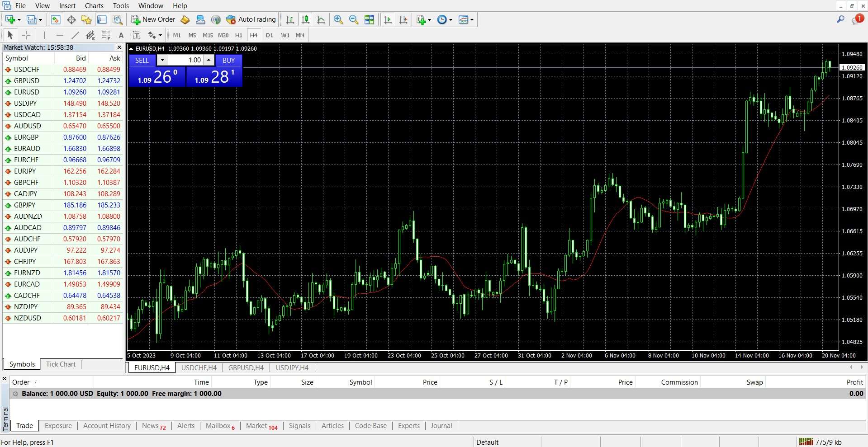Click the 1.09 26 sell price tile

(157, 77)
